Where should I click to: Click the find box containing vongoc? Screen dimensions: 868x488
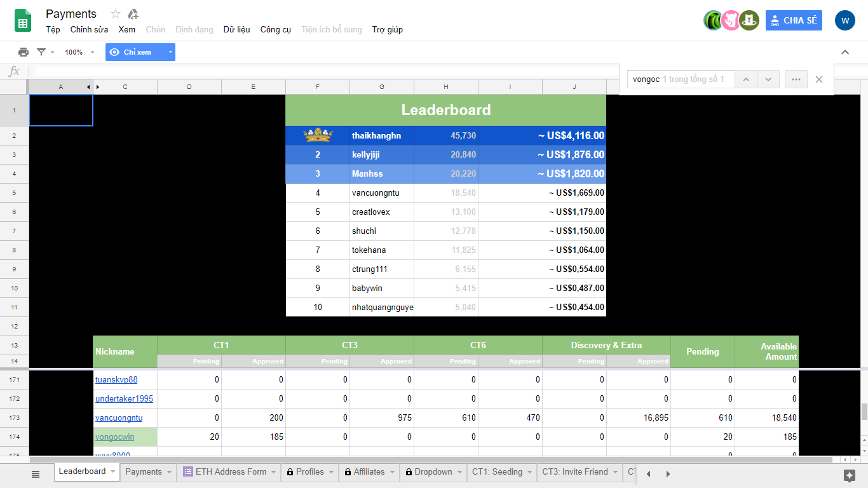point(681,79)
